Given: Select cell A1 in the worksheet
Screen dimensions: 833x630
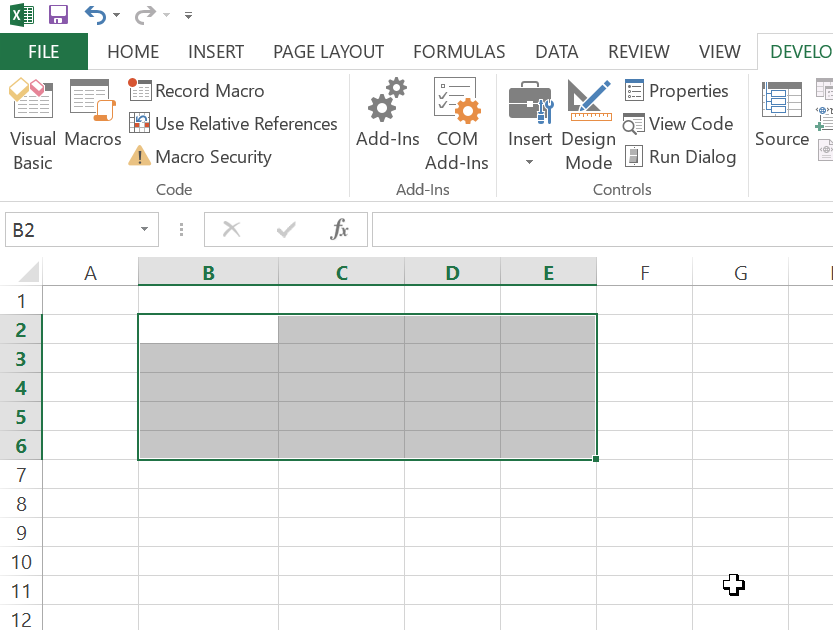Looking at the screenshot, I should pyautogui.click(x=90, y=300).
